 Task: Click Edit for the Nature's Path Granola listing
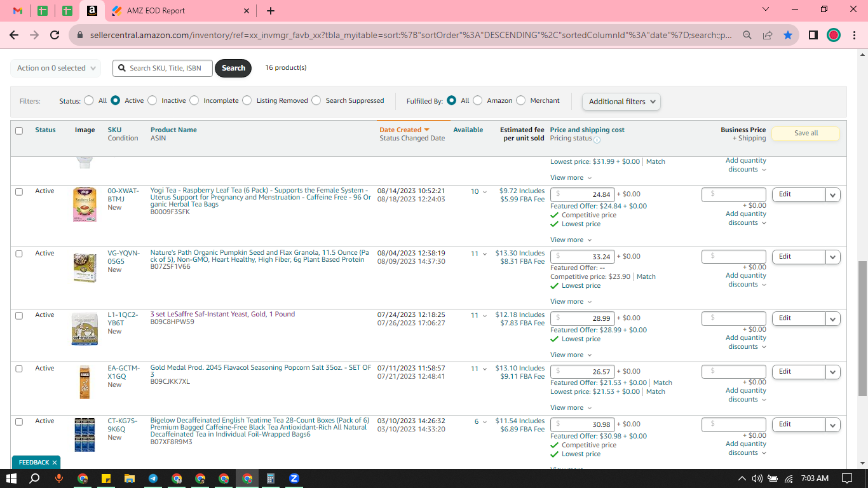(799, 257)
